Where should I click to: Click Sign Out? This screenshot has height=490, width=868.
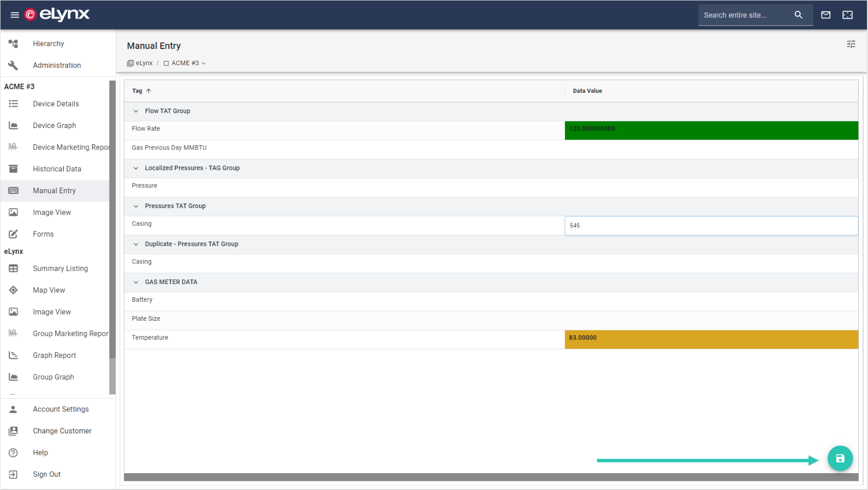[x=47, y=474]
